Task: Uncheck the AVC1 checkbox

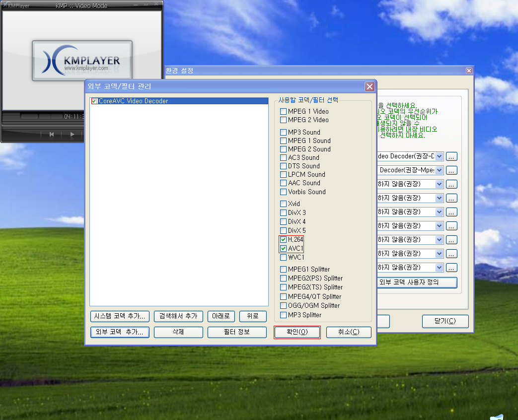Action: 283,248
